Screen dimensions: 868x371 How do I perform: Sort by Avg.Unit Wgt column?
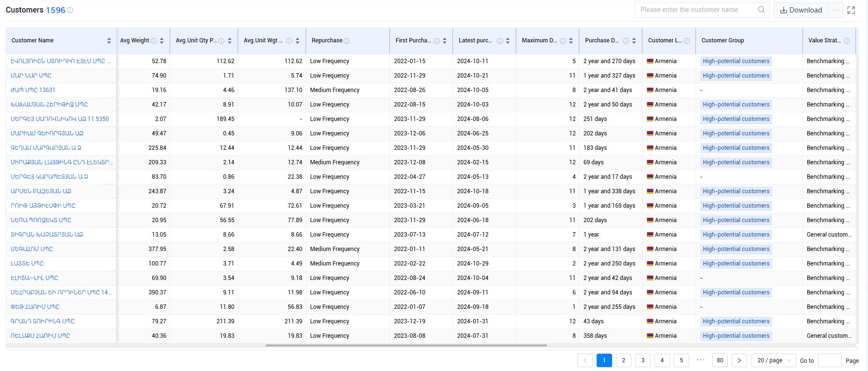coord(297,40)
